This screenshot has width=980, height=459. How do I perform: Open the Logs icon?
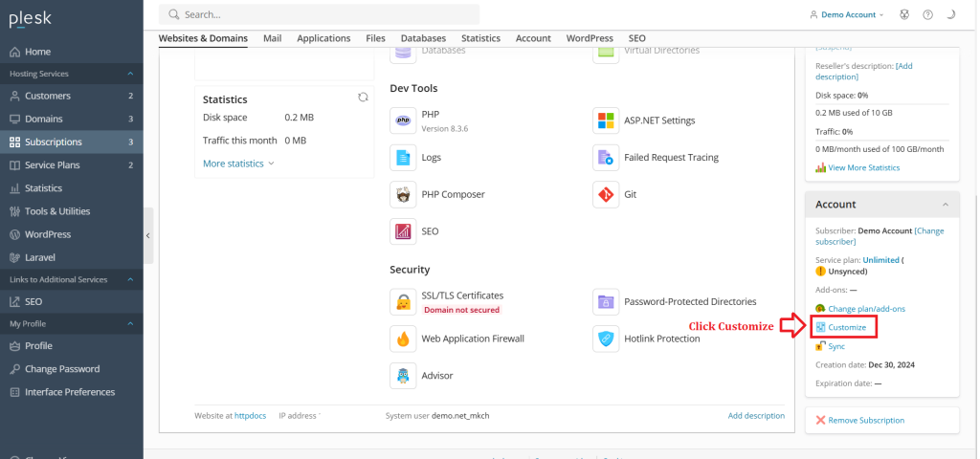pos(403,158)
